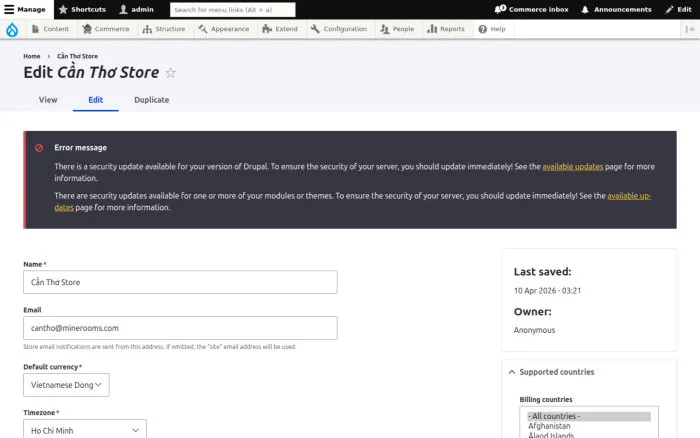Click last saved date 10 Apr 2026
The image size is (700, 438).
547,291
